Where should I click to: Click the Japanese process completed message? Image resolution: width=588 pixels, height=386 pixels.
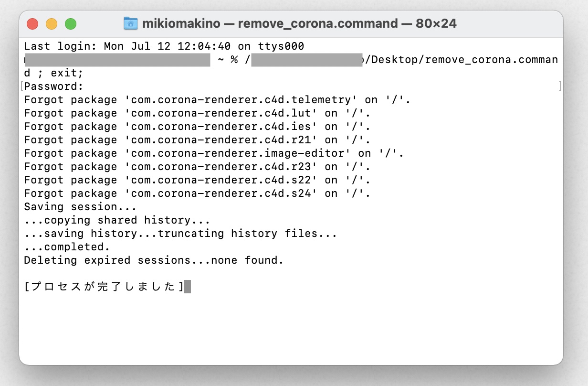pos(104,287)
